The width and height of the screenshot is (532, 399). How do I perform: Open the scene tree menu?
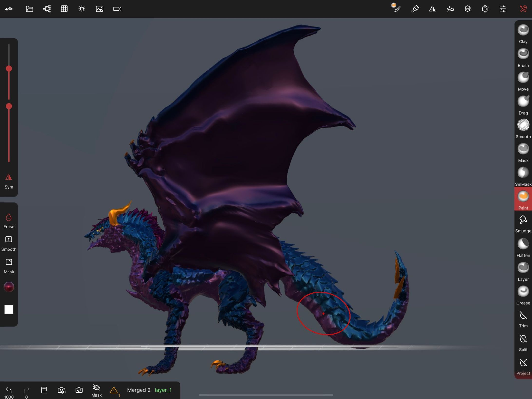pos(47,9)
